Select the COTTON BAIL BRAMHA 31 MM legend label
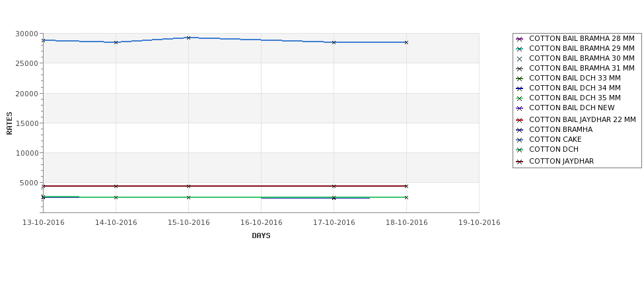 [581, 68]
